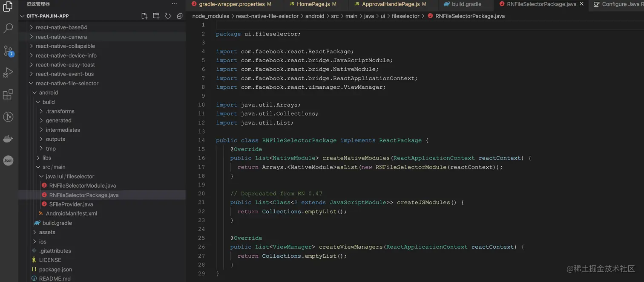Click the Java icon beside SFileProvider.java
Screen dimensions: 644x282
click(44, 204)
